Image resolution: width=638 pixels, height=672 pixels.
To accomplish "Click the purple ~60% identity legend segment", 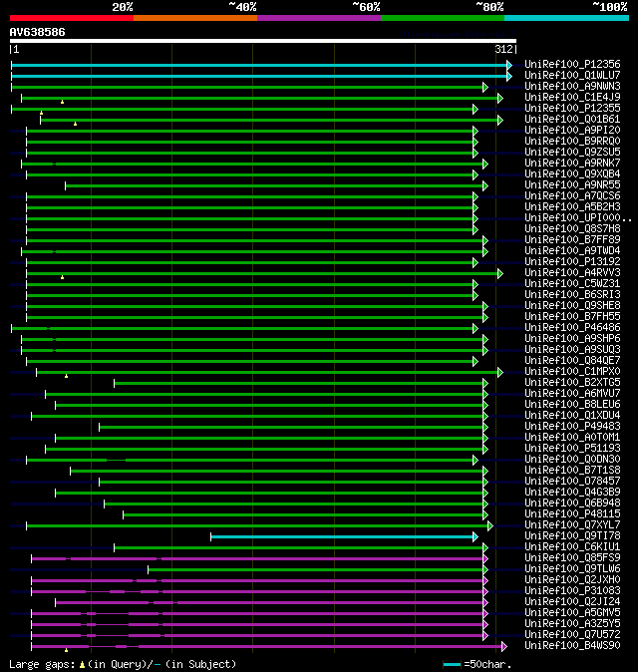I will click(x=319, y=18).
